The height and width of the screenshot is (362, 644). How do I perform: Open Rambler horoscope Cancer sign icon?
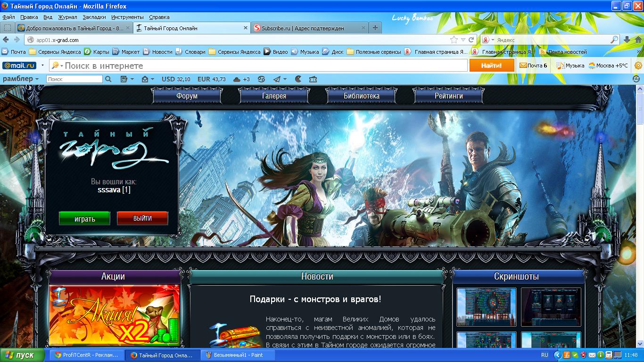[261, 79]
